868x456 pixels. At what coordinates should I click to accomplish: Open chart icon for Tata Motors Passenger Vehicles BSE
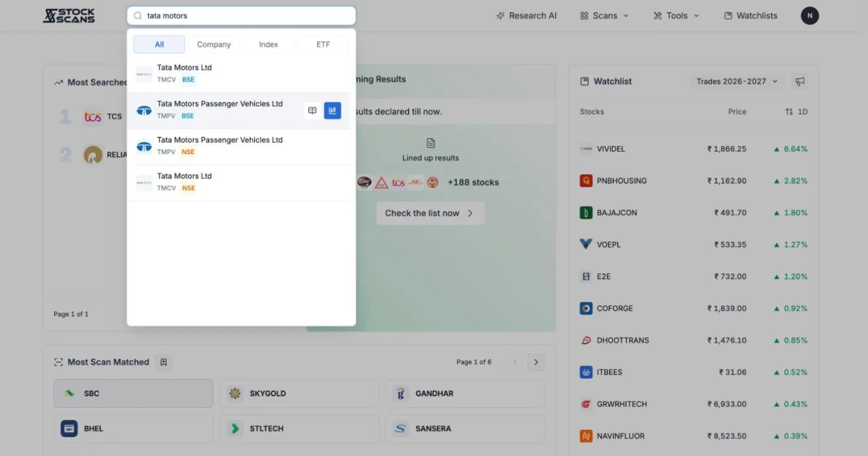click(x=333, y=110)
